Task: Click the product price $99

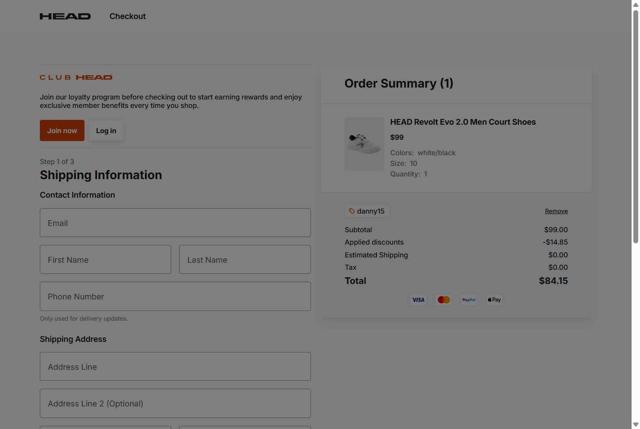Action: click(x=397, y=138)
